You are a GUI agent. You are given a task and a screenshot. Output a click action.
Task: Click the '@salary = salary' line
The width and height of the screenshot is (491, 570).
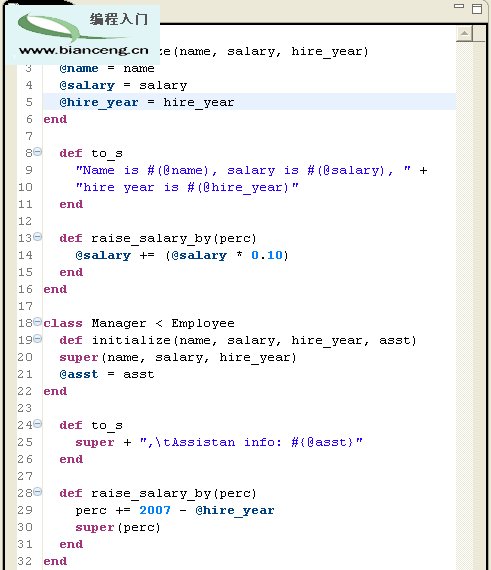point(123,85)
